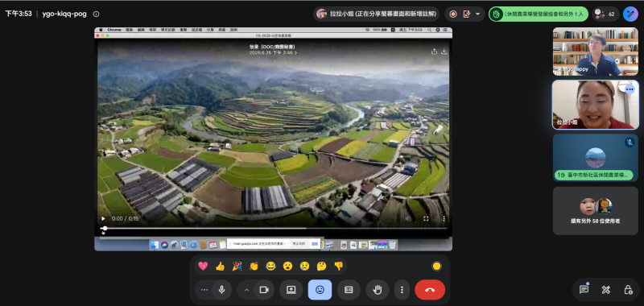
Task: Open the shared video more options
Action: point(444,218)
